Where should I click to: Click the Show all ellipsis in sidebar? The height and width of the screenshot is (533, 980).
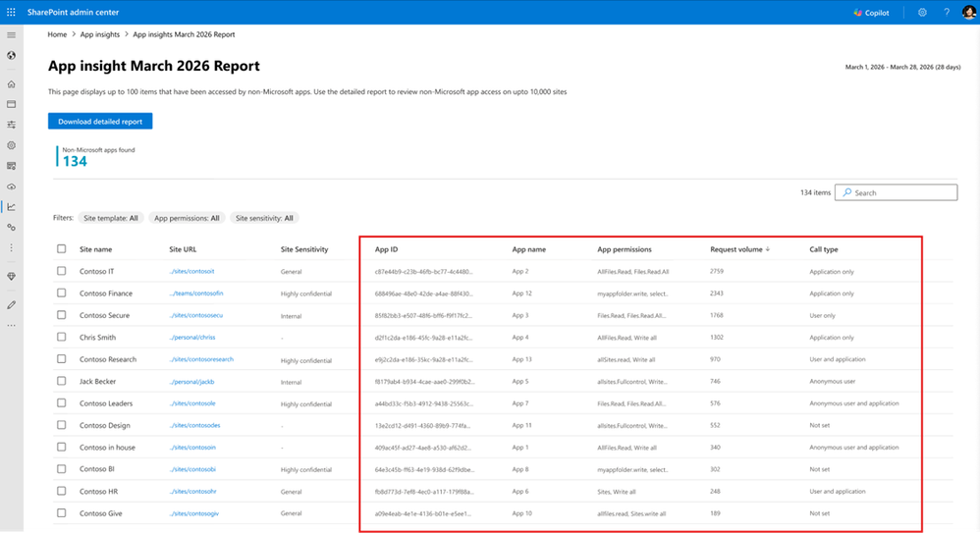(11, 326)
